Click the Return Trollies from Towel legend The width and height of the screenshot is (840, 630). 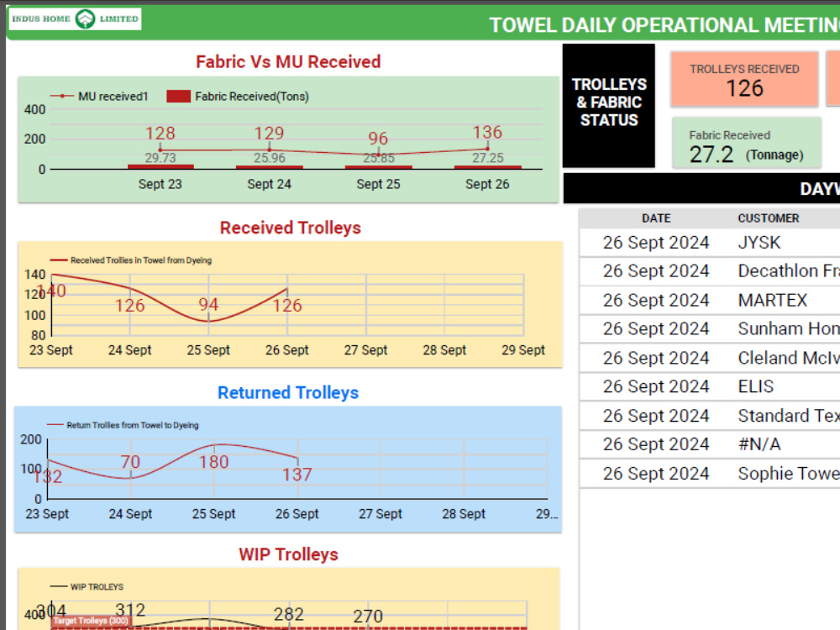pyautogui.click(x=123, y=425)
